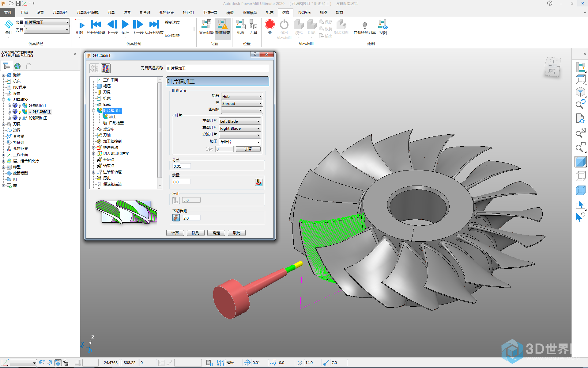Click the ISO view cube icon in right toolbar
The height and width of the screenshot is (368, 588).
[x=580, y=92]
